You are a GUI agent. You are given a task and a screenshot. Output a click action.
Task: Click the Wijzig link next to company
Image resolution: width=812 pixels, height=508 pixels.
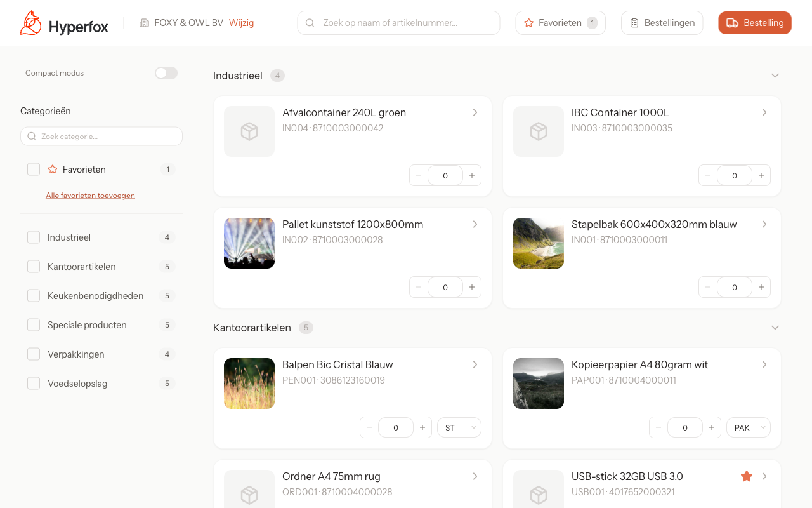[241, 23]
